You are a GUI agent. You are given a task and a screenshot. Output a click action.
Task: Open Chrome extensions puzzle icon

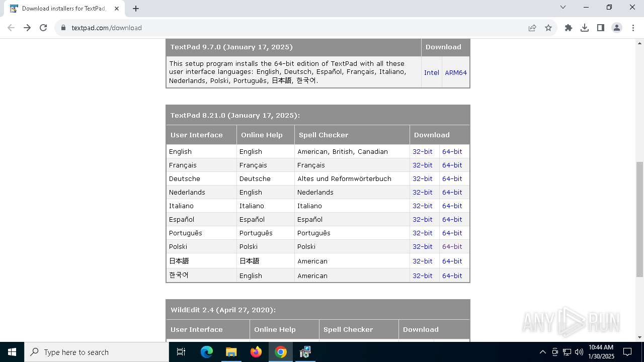pos(569,28)
